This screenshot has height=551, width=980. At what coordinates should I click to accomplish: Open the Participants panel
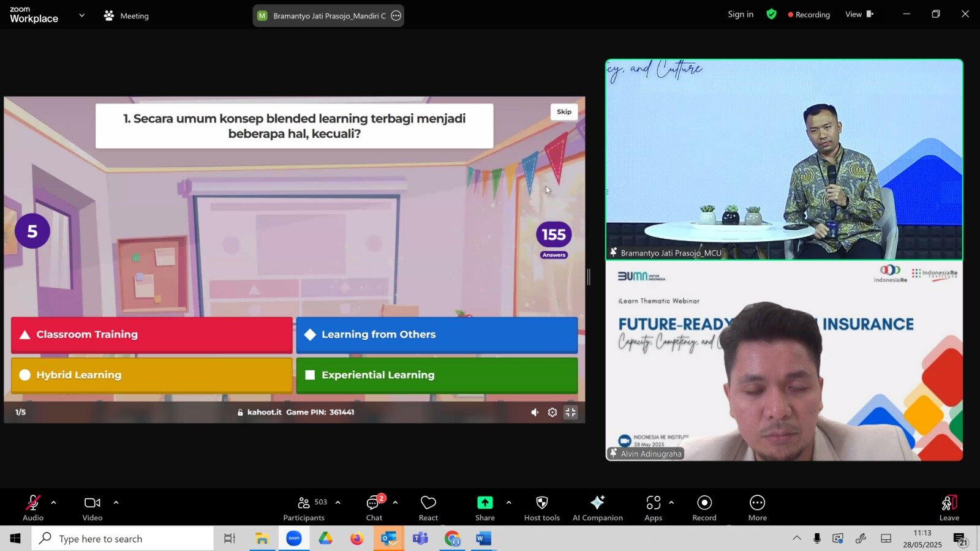304,508
